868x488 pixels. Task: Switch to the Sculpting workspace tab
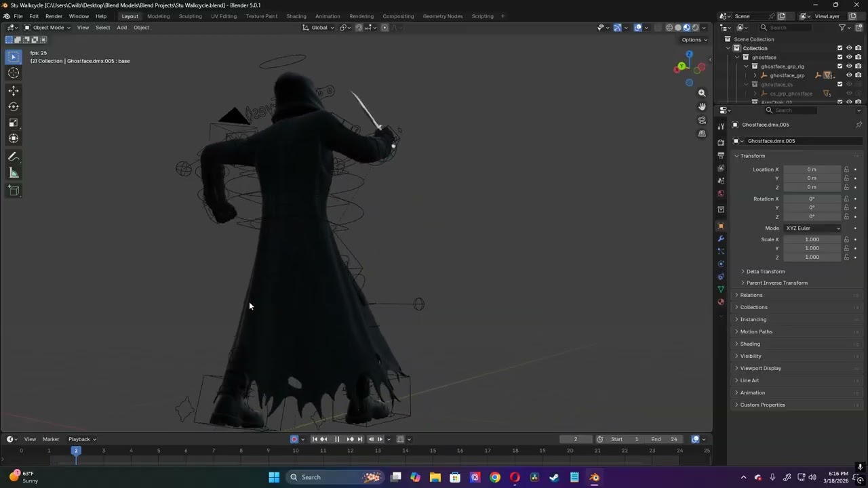coord(190,16)
